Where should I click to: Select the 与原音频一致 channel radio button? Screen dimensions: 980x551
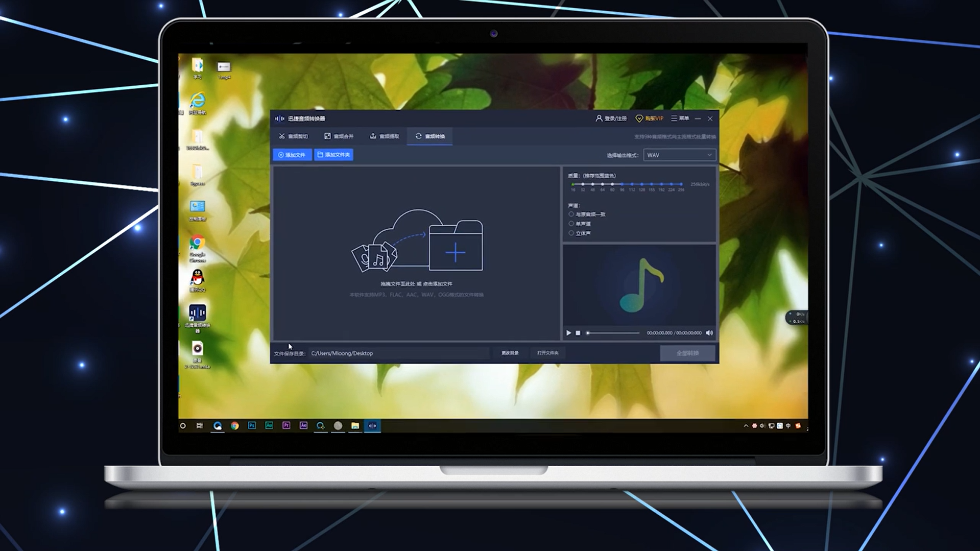click(571, 214)
